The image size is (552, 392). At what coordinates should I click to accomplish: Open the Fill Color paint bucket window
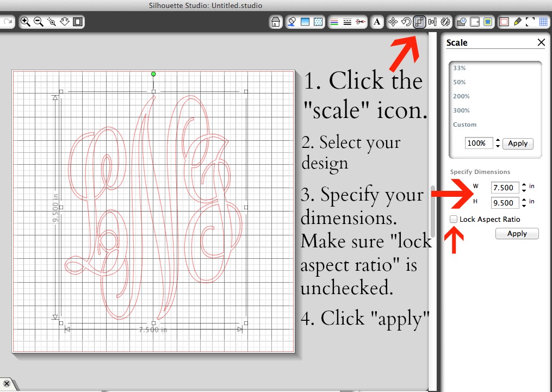coord(291,22)
